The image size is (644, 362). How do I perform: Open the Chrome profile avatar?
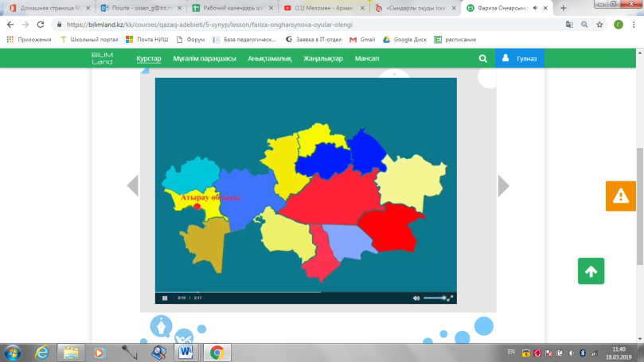click(x=619, y=25)
